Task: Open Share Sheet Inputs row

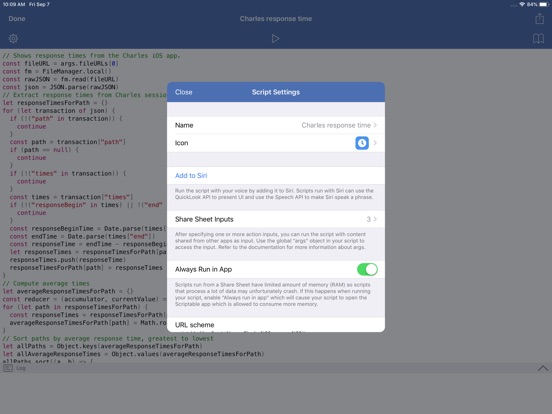Action: pos(276,219)
